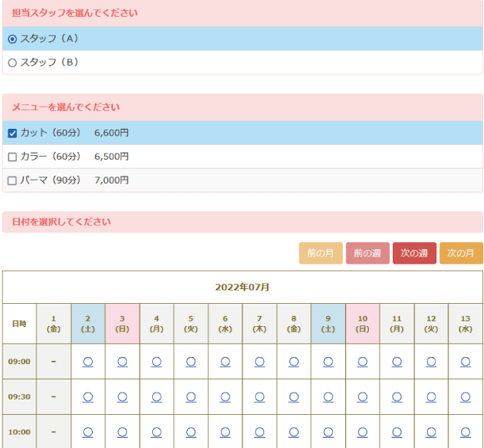Choose 09:30 circle for Monday the 4th
The height and width of the screenshot is (448, 484).
click(x=157, y=396)
